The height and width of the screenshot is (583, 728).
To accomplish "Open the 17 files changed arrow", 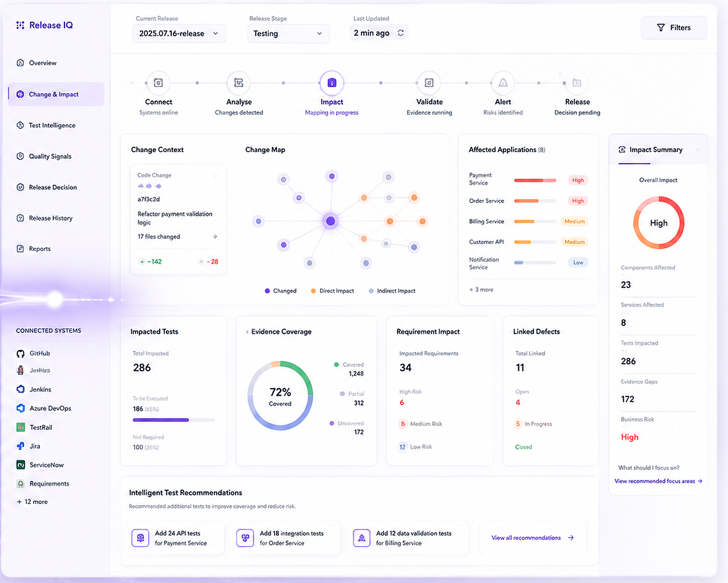I will 215,236.
